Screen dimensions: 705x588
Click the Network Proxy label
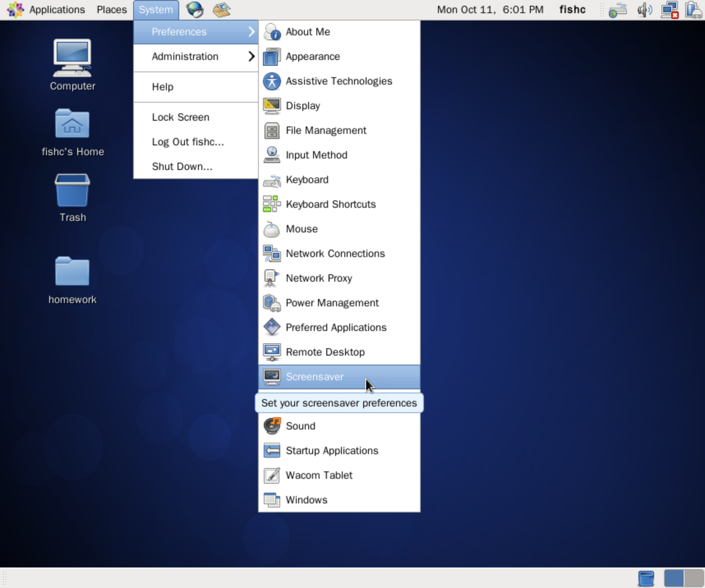[319, 278]
